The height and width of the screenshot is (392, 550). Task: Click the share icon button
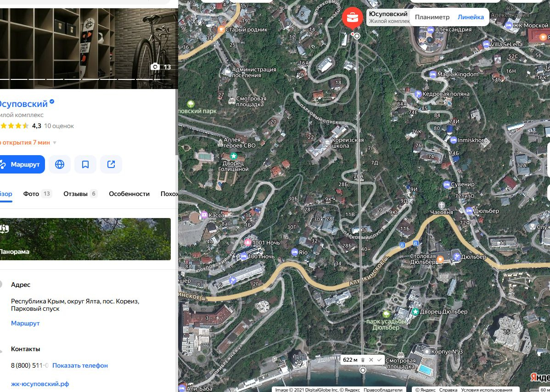tap(111, 164)
